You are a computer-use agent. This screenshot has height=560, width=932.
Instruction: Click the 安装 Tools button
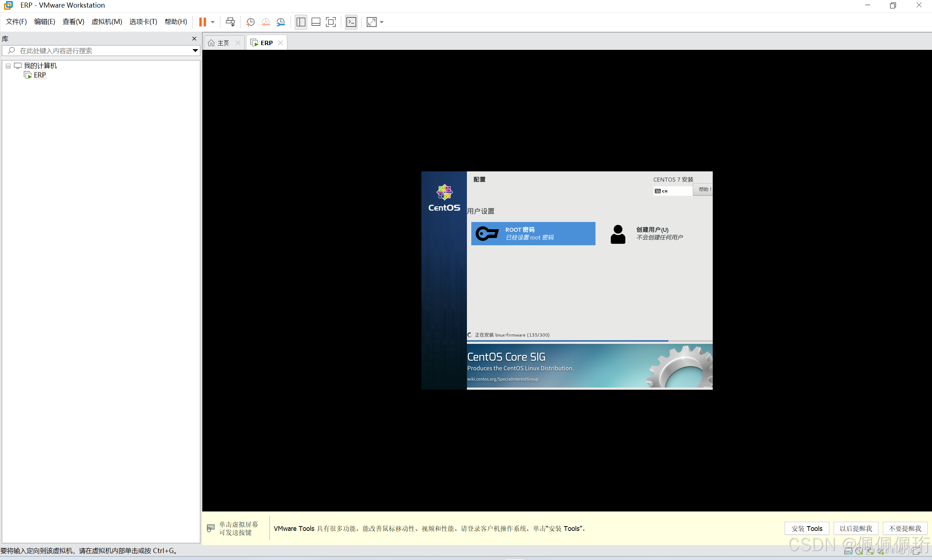tap(806, 528)
